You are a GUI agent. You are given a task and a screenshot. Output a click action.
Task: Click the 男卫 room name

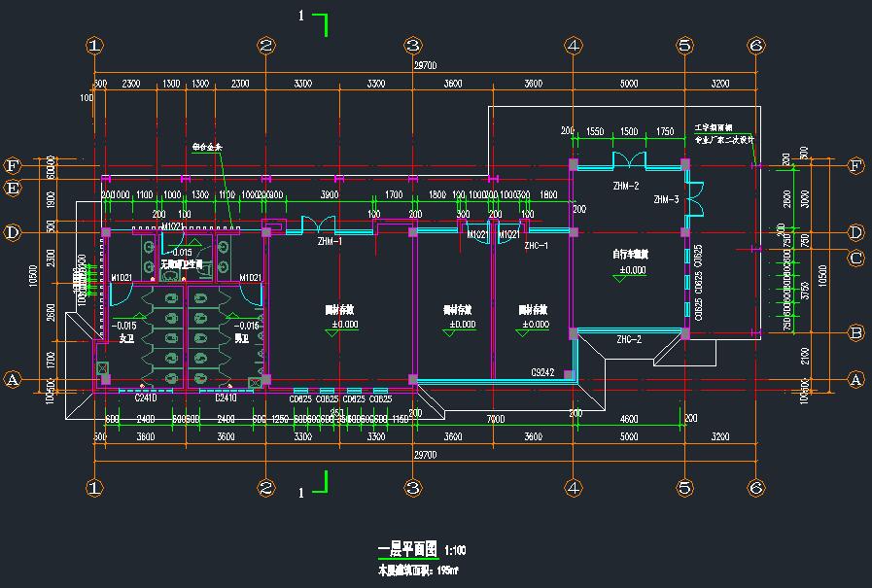[241, 338]
